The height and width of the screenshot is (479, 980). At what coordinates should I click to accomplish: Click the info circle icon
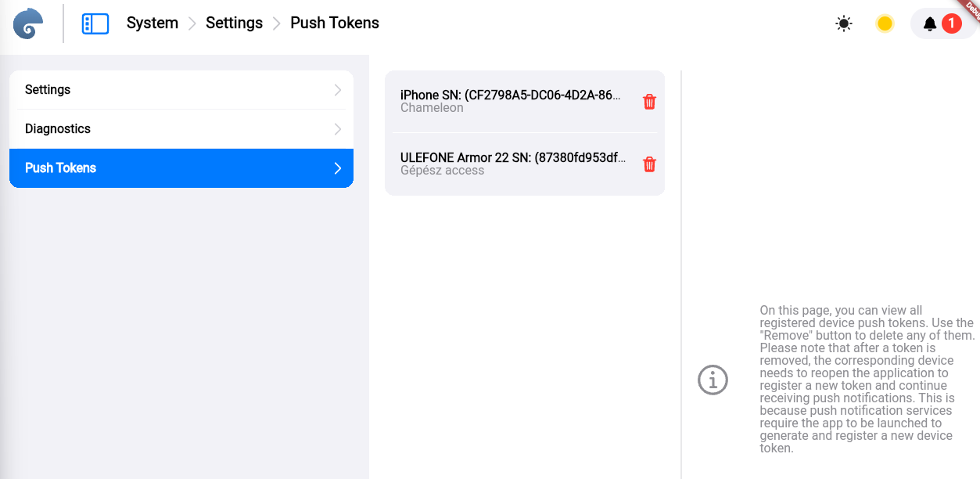click(x=713, y=380)
